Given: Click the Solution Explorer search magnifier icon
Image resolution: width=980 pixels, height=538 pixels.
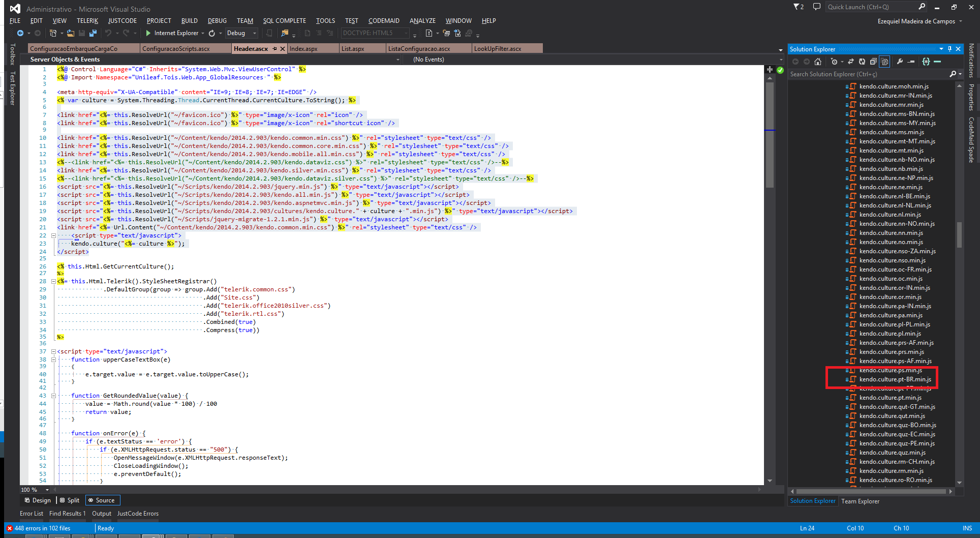Looking at the screenshot, I should (953, 74).
